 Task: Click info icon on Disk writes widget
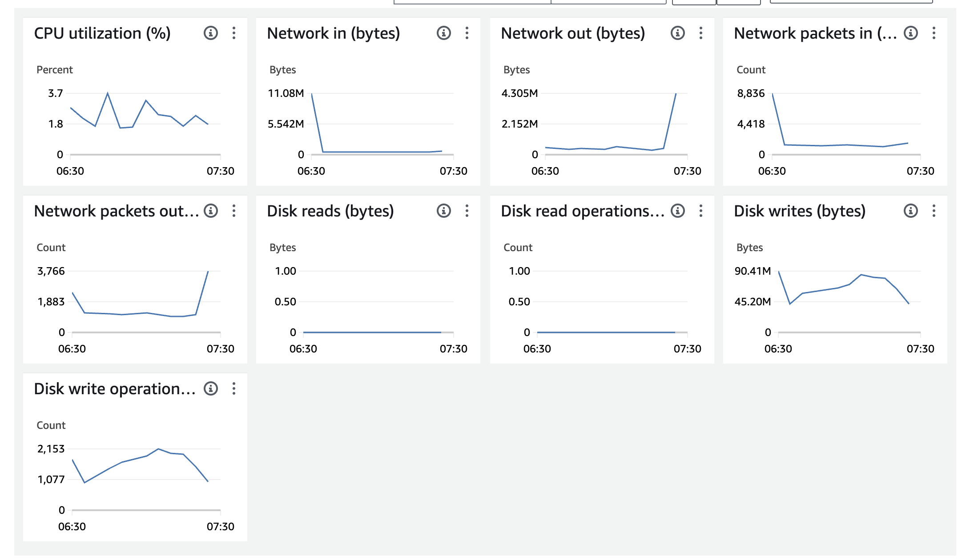(x=910, y=211)
